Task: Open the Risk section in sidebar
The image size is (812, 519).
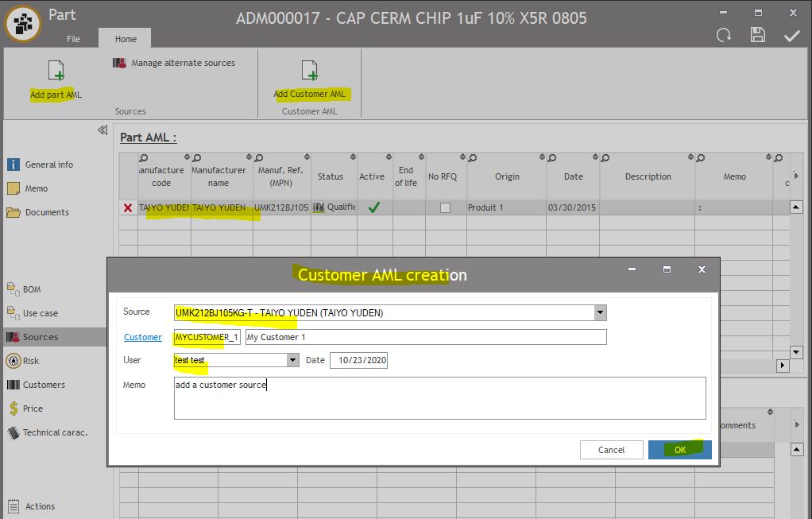Action: coord(31,361)
